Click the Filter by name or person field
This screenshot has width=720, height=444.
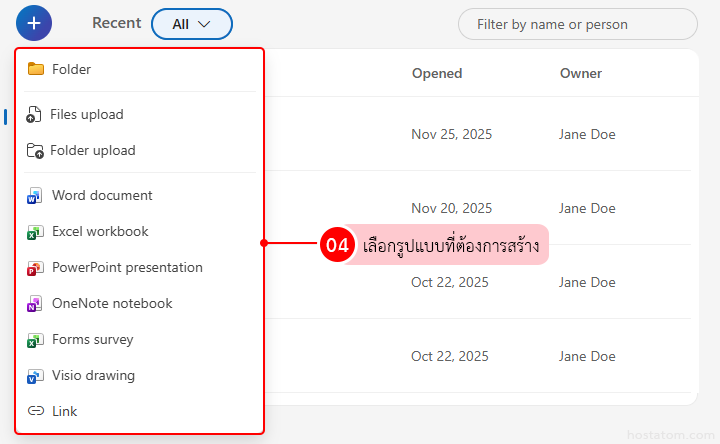[x=578, y=24]
